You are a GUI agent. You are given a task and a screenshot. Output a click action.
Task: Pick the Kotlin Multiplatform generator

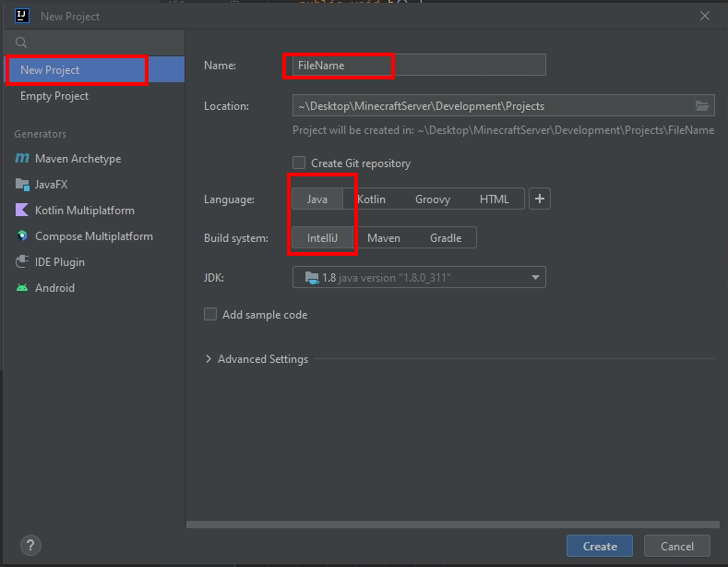point(75,210)
